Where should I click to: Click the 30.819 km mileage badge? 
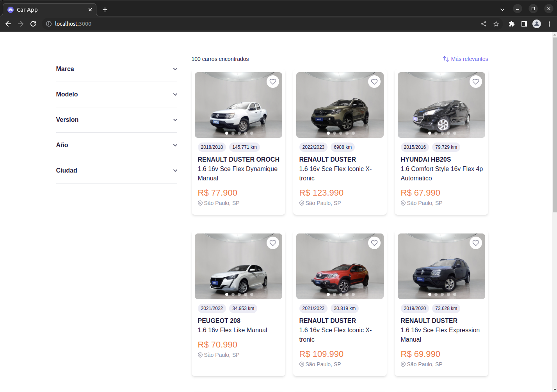click(345, 308)
